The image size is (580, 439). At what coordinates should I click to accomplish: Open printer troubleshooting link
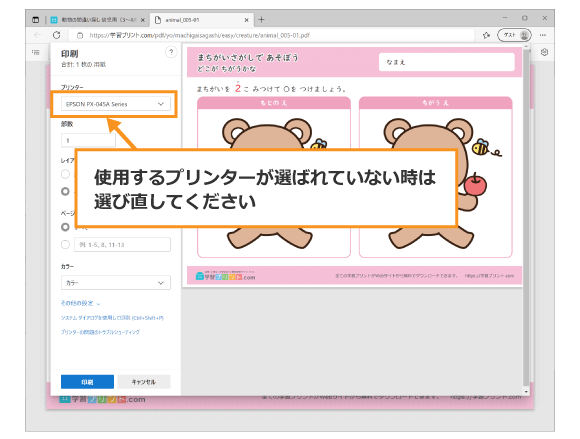[x=100, y=332]
